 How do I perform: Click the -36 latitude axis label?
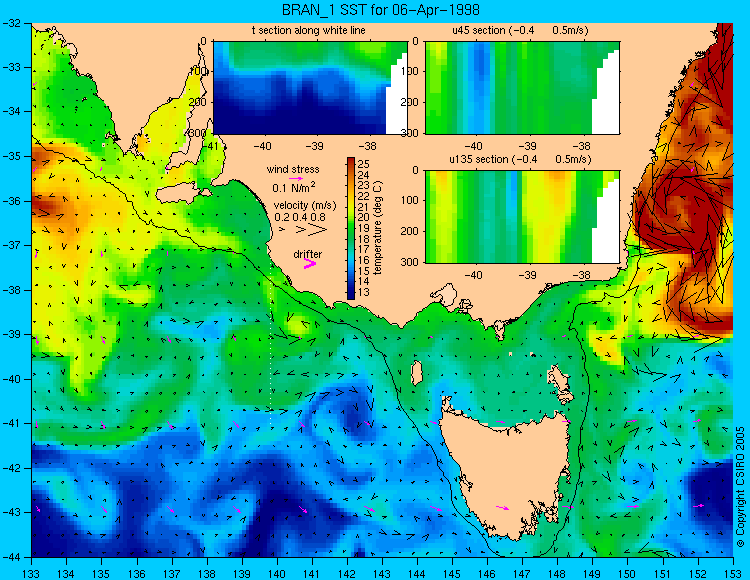tap(13, 201)
